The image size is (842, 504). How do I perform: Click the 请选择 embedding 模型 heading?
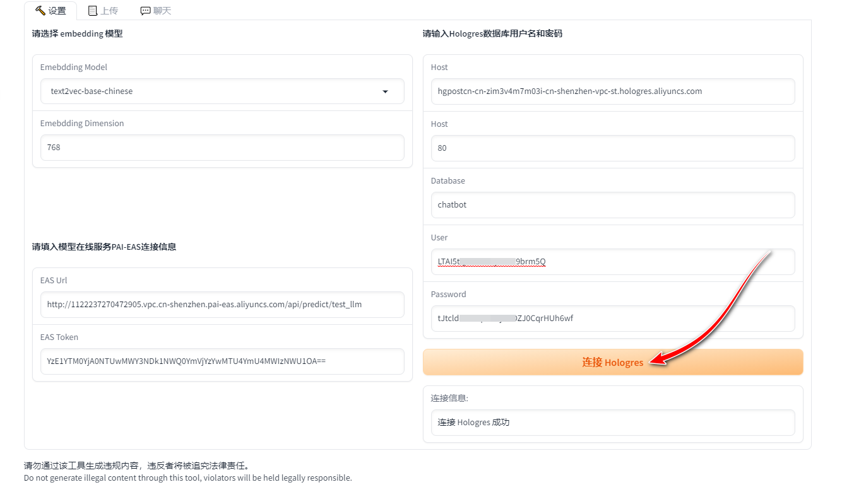pyautogui.click(x=77, y=33)
